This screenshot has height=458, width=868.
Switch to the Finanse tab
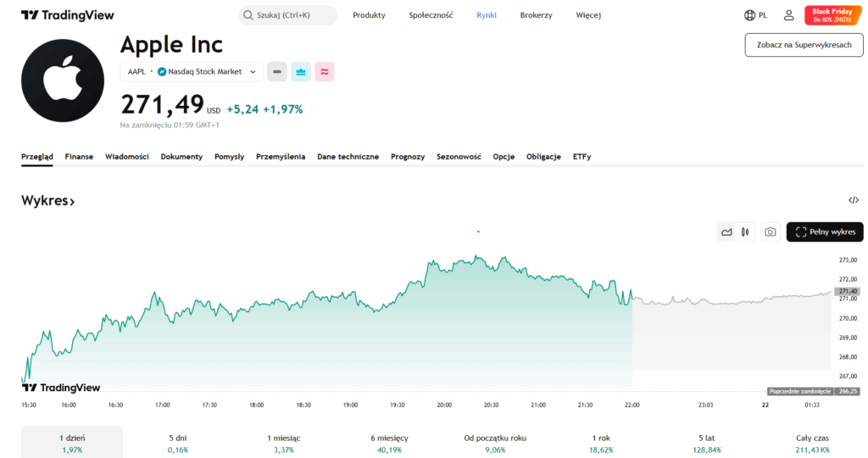click(x=79, y=157)
